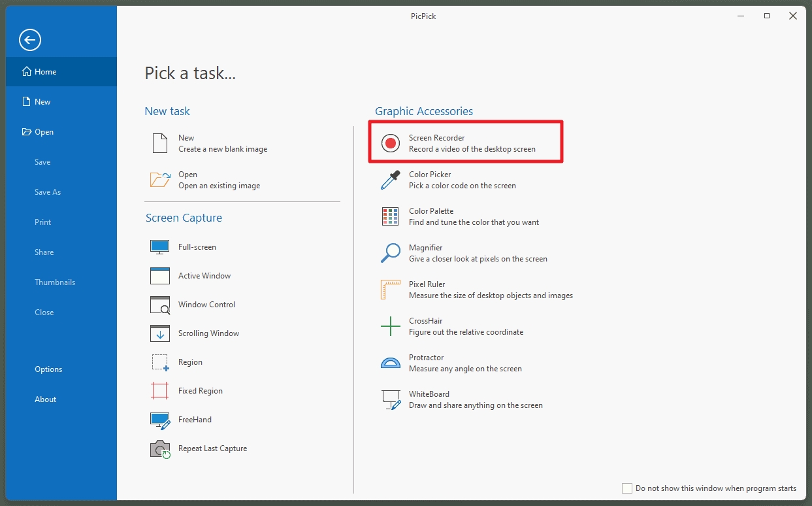Open the Protractor tool icon
The image size is (812, 506).
pyautogui.click(x=390, y=363)
